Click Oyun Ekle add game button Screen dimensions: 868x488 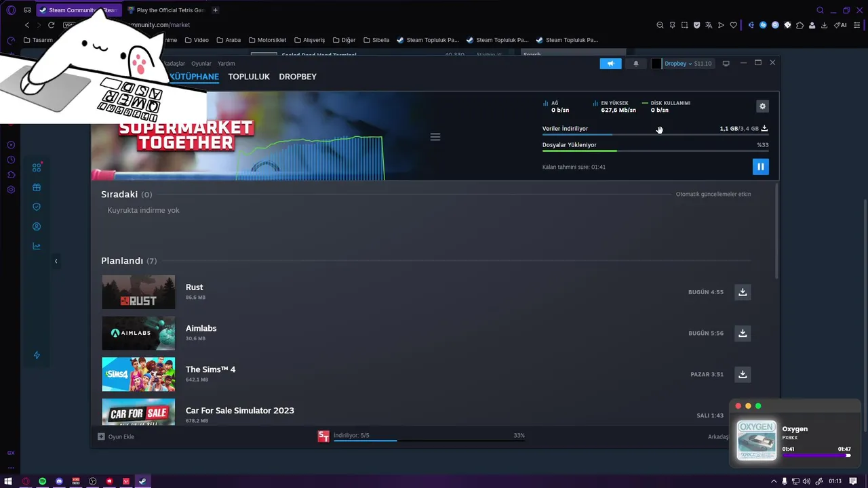click(116, 436)
